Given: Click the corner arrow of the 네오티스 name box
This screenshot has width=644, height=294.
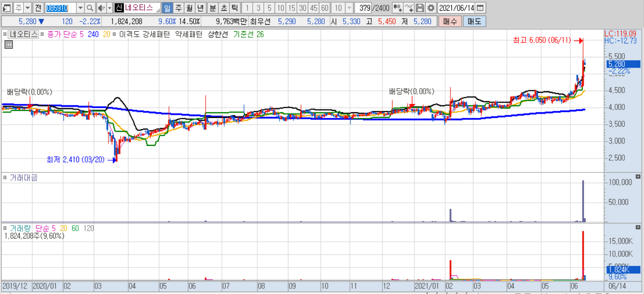Looking at the screenshot, I should pyautogui.click(x=158, y=10).
